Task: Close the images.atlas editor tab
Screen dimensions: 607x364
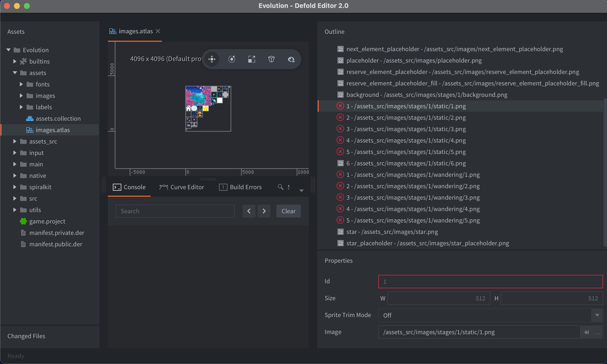Action: (158, 31)
